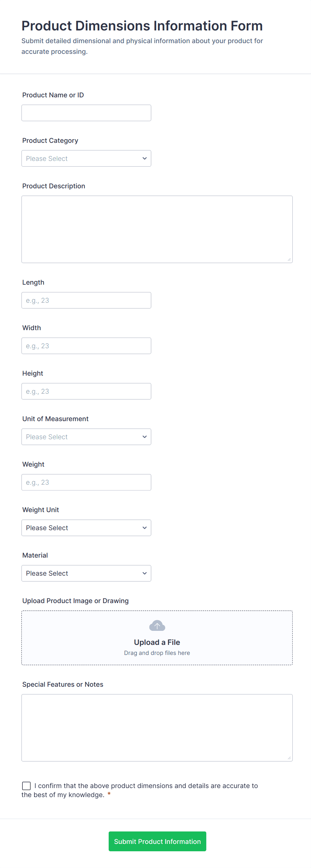Image resolution: width=311 pixels, height=868 pixels.
Task: Click the Weight Unit chevron arrow
Action: 144,528
